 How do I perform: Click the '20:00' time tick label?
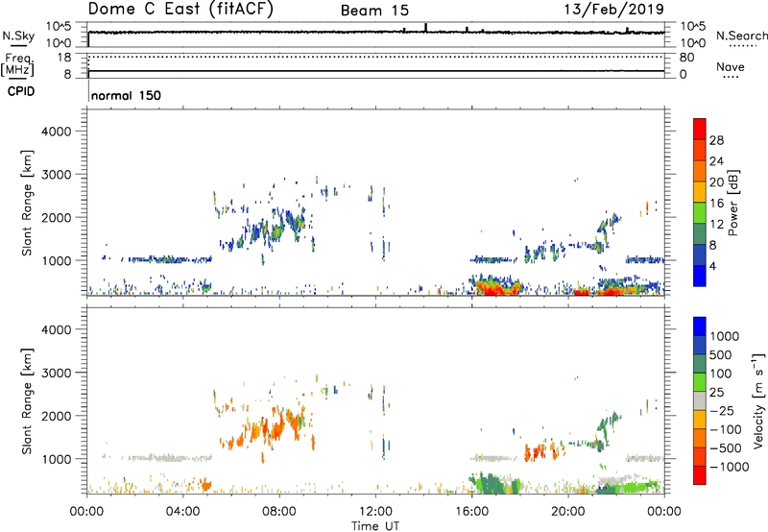click(567, 512)
